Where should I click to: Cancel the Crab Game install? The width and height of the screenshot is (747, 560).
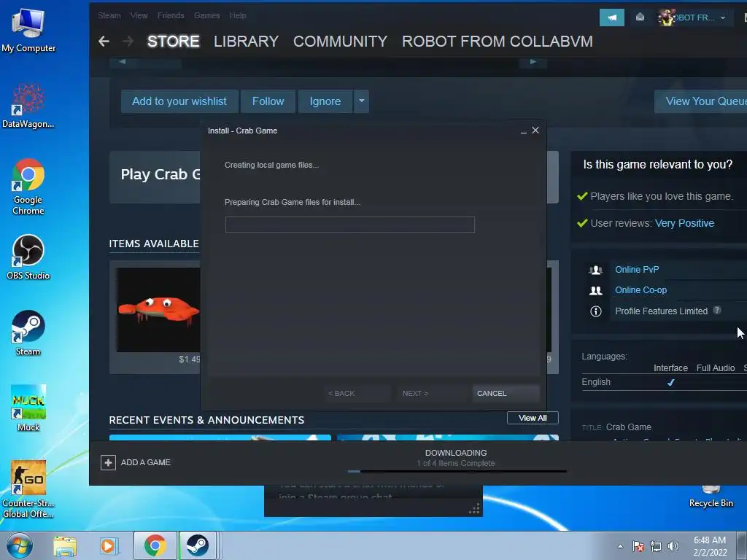[x=506, y=393]
